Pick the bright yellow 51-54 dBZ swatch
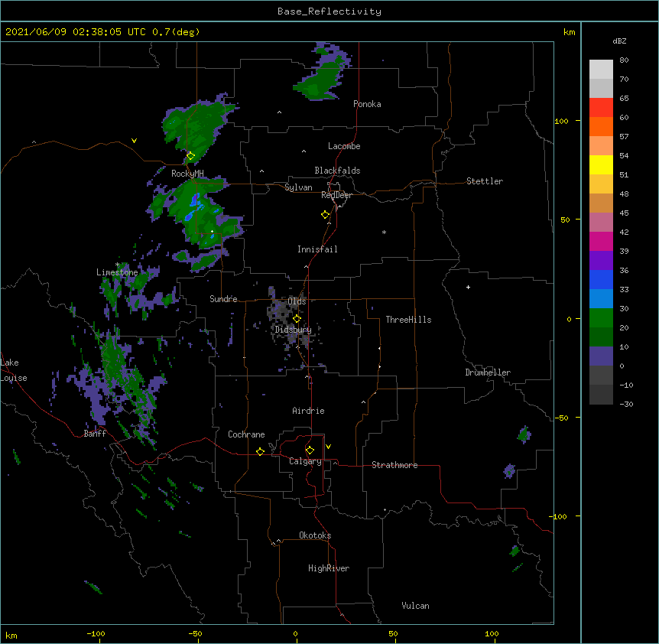The height and width of the screenshot is (644, 659). [601, 165]
